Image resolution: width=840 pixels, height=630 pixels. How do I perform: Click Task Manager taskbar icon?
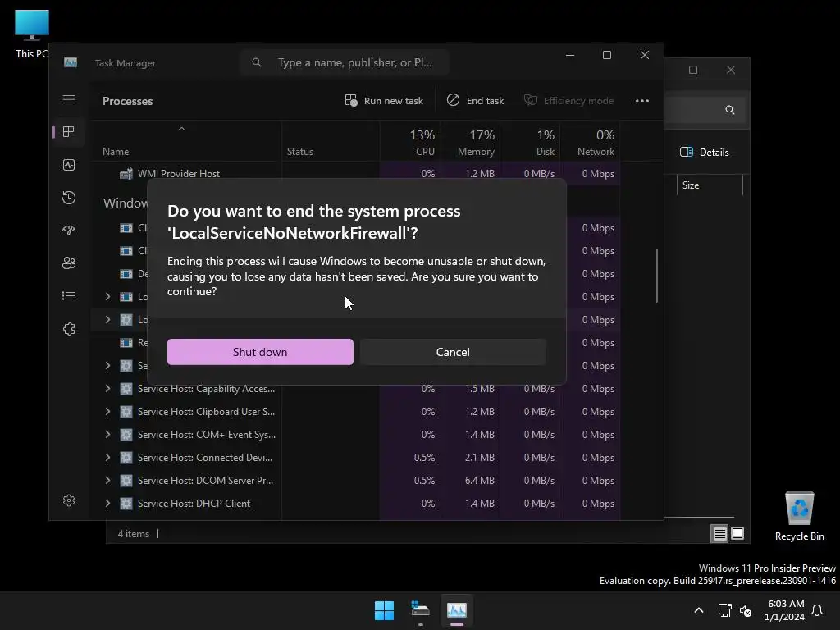457,610
